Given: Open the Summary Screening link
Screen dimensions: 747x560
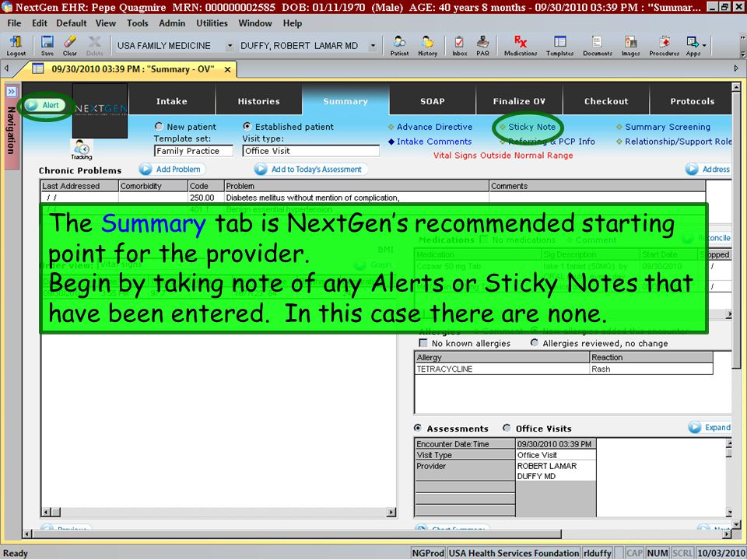Looking at the screenshot, I should [x=668, y=127].
